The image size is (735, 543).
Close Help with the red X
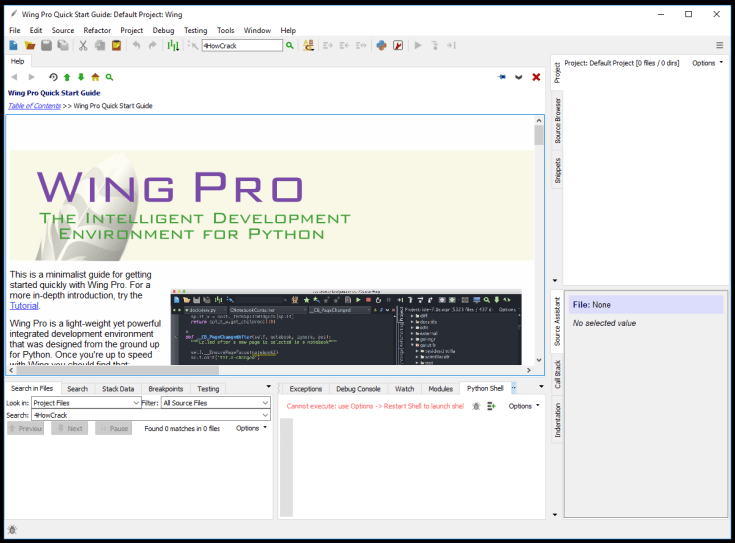click(536, 77)
